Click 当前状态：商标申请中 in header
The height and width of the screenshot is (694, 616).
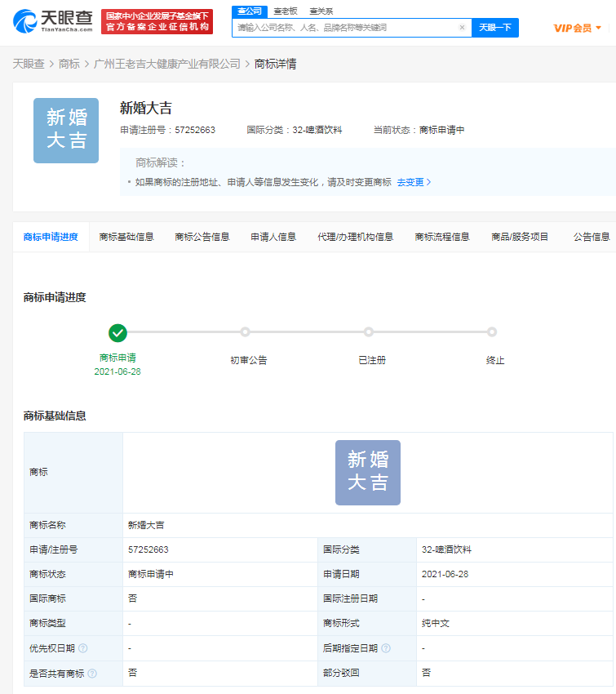pos(419,130)
